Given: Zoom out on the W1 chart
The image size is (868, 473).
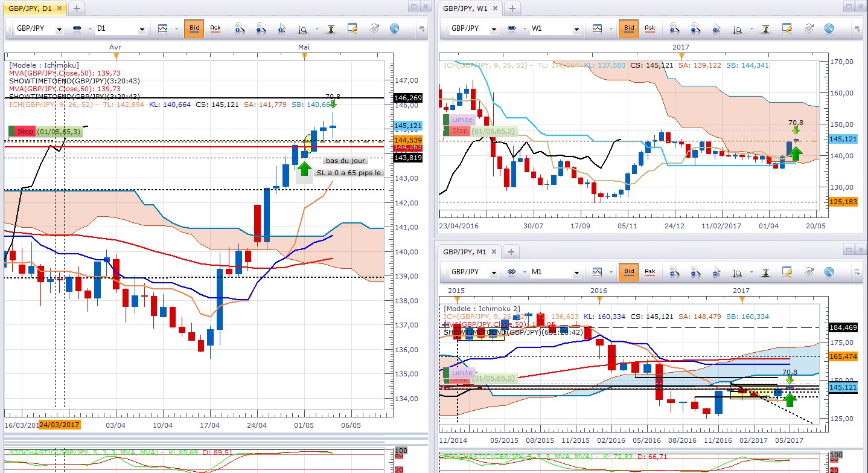Looking at the screenshot, I should click(695, 28).
